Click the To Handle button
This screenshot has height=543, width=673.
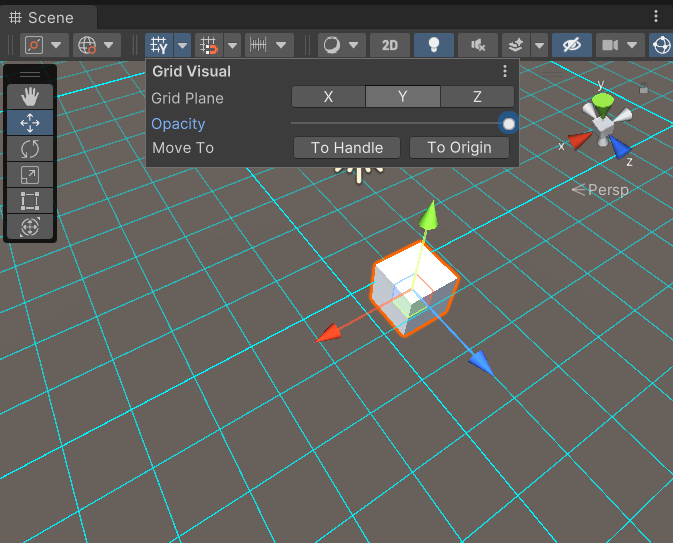tap(347, 148)
